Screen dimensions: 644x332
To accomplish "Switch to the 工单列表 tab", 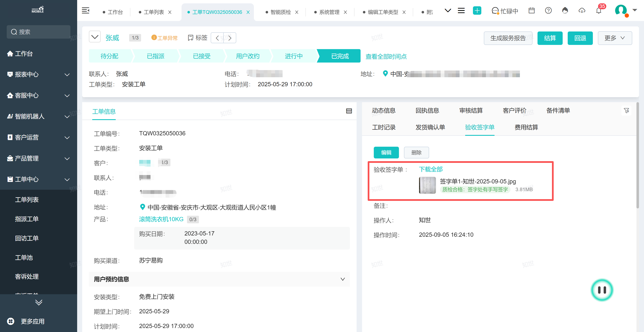I will pos(152,12).
